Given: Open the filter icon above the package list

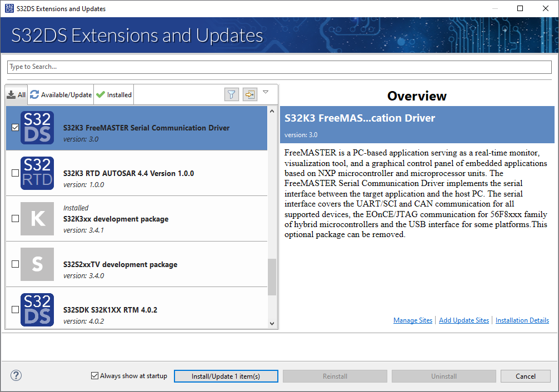Looking at the screenshot, I should 231,94.
